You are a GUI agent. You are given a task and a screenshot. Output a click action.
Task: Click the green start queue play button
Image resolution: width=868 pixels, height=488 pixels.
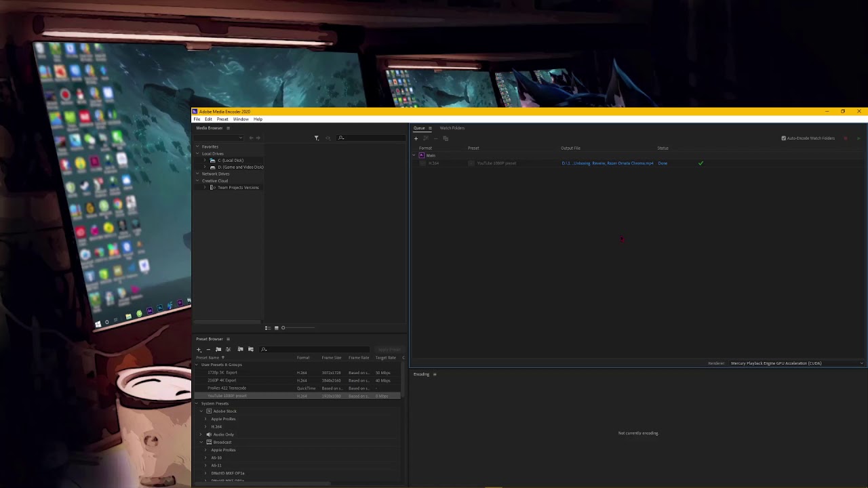click(x=859, y=138)
